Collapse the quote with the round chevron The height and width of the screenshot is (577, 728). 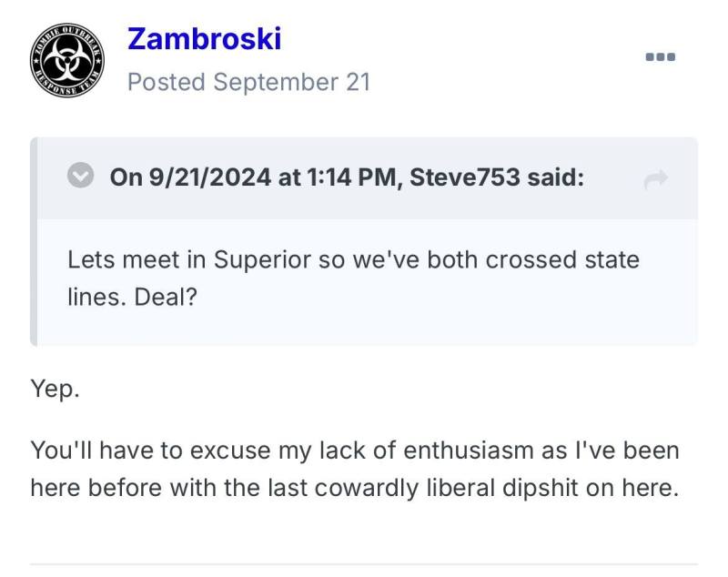tap(80, 175)
